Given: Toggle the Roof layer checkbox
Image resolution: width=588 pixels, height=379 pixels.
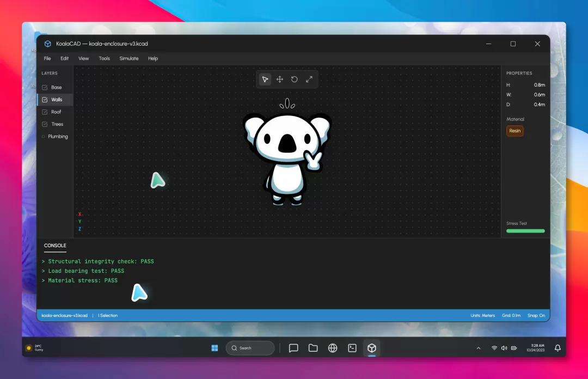Looking at the screenshot, I should 45,112.
